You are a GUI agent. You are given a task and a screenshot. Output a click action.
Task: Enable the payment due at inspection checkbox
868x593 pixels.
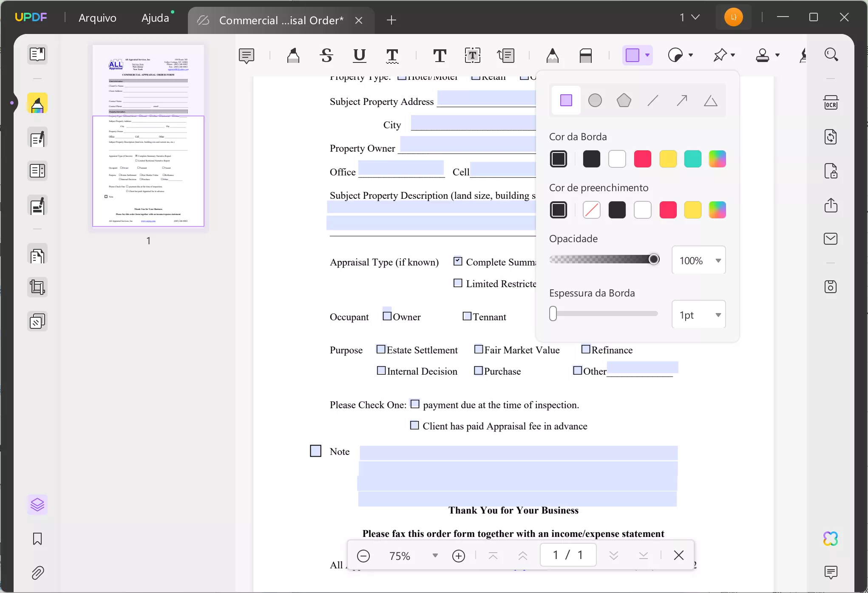click(415, 404)
